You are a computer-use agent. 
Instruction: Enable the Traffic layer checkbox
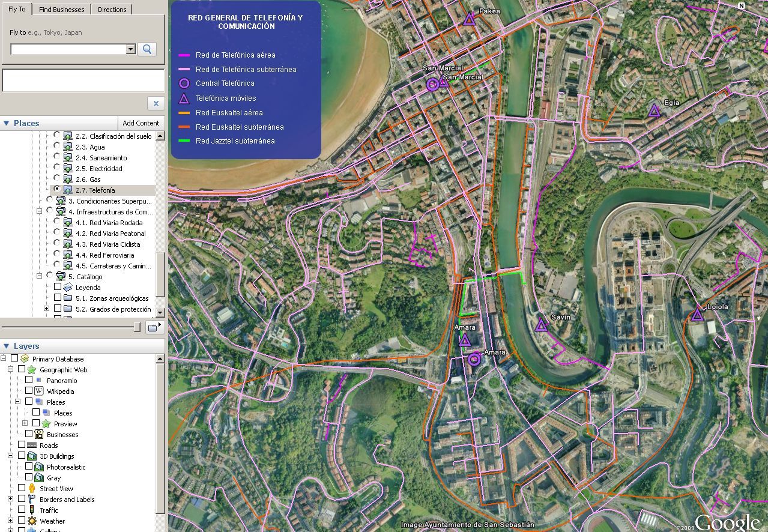coord(22,510)
